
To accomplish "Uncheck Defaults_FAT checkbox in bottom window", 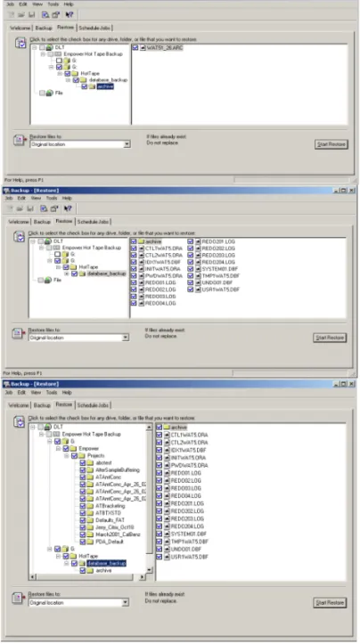I will coord(83,520).
